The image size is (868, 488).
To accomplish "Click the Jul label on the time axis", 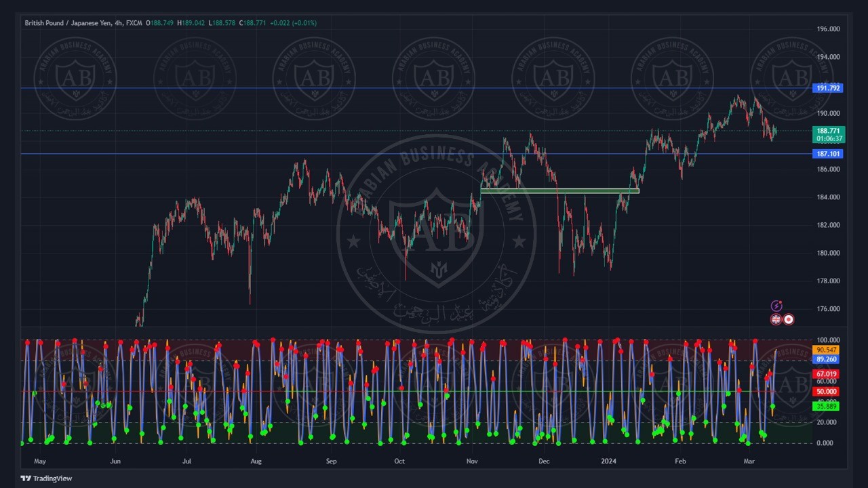I will [186, 461].
